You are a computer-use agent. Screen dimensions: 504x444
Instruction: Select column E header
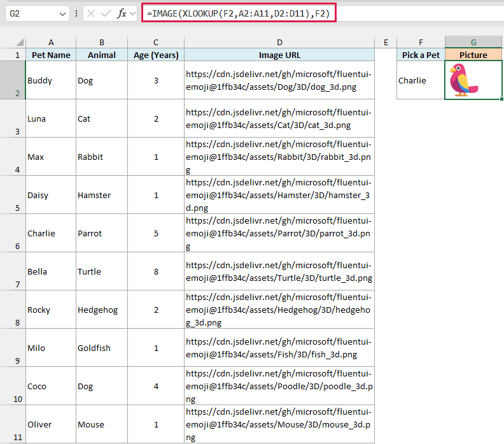(386, 42)
